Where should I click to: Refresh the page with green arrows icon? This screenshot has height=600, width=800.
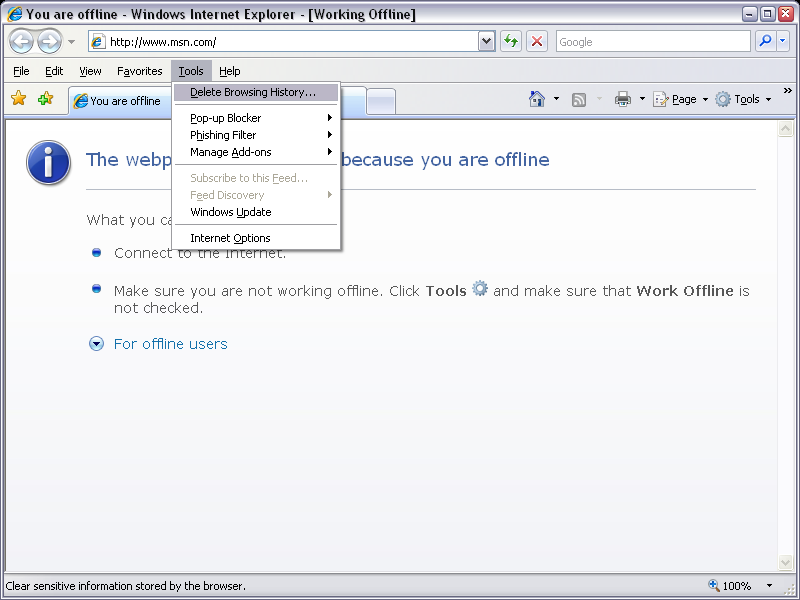point(511,41)
